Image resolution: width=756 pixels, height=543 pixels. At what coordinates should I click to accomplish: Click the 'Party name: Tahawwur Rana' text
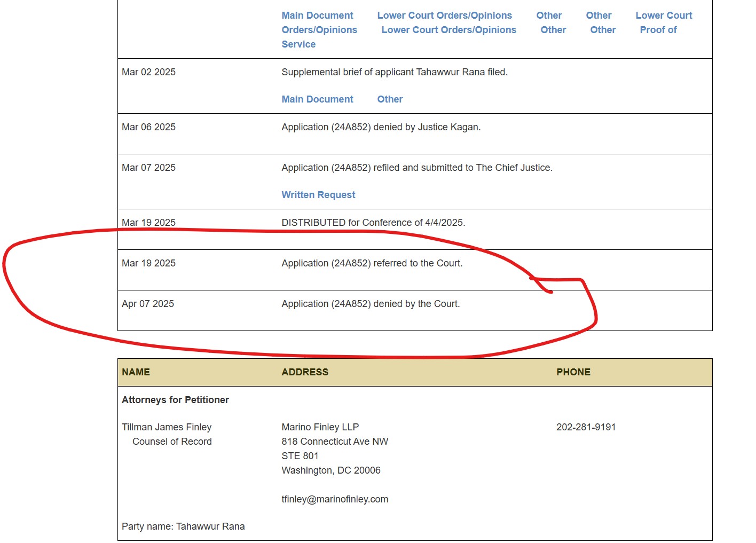(x=183, y=526)
